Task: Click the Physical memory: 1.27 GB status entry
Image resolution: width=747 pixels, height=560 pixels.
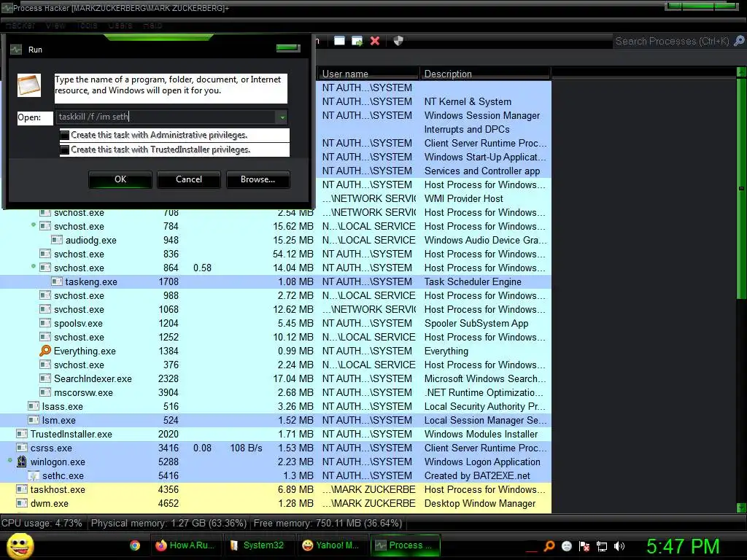Action: point(169,524)
